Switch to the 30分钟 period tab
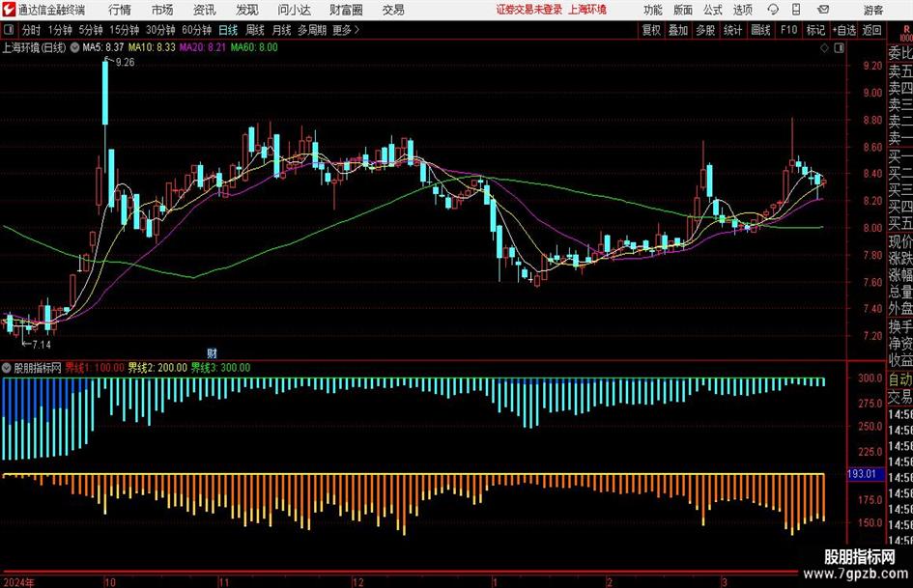This screenshot has height=588, width=913. point(160,30)
